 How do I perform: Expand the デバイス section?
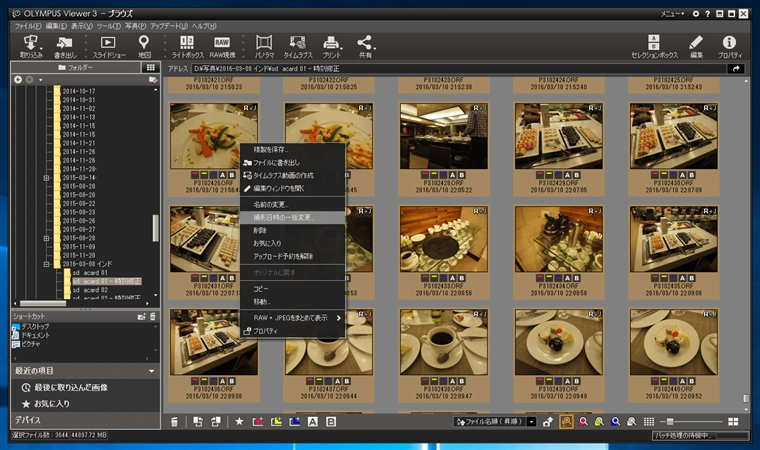pos(85,420)
